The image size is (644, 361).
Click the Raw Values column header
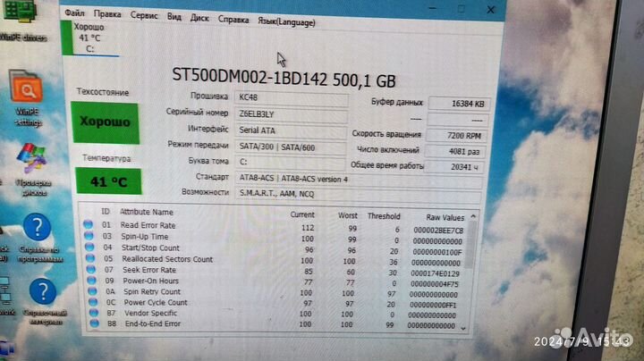445,217
